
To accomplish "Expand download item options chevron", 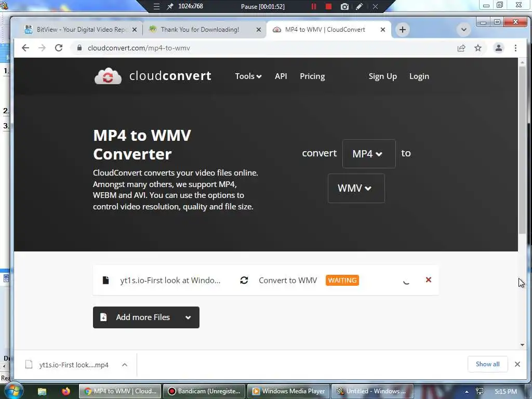I will [x=125, y=365].
